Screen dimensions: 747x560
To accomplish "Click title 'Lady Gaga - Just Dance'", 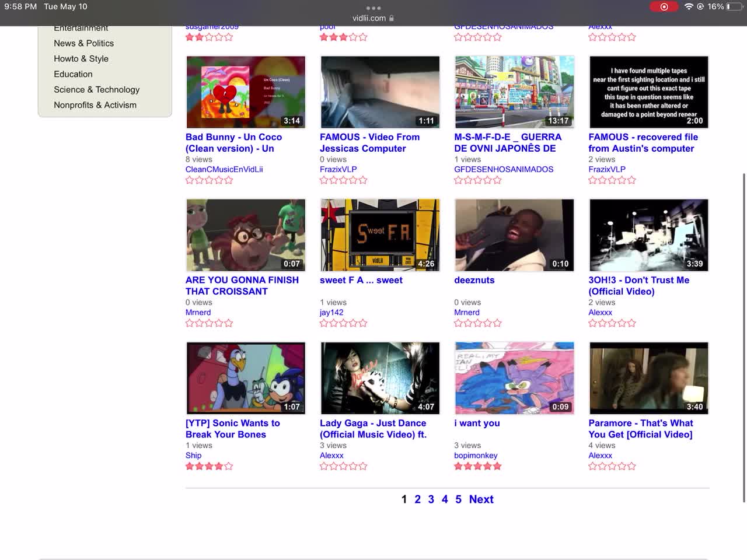I will [x=373, y=429].
